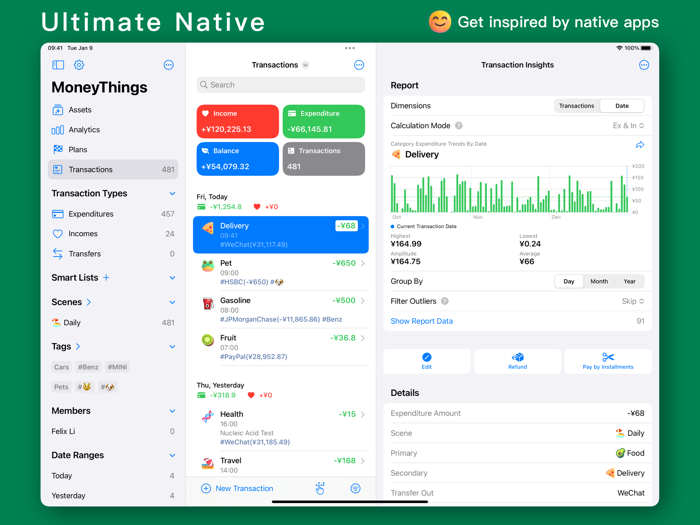This screenshot has height=525, width=700.
Task: Select the Pets tag chip
Action: click(61, 387)
